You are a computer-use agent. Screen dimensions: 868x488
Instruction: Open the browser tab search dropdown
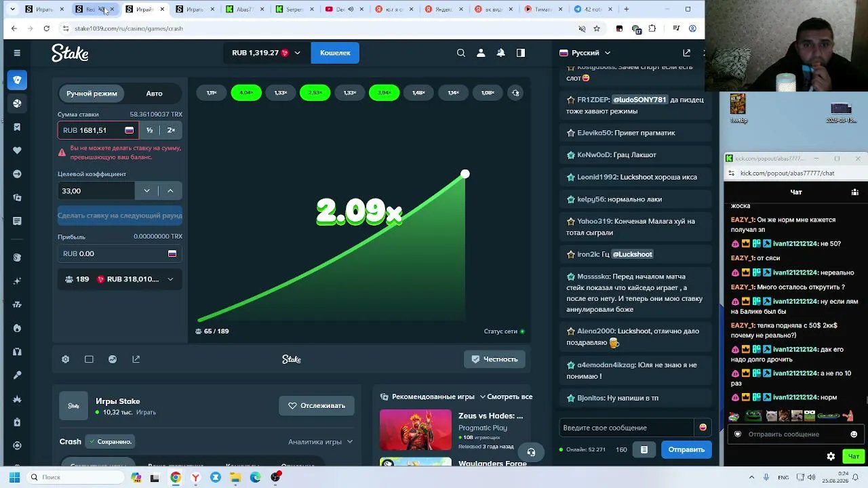(x=12, y=9)
